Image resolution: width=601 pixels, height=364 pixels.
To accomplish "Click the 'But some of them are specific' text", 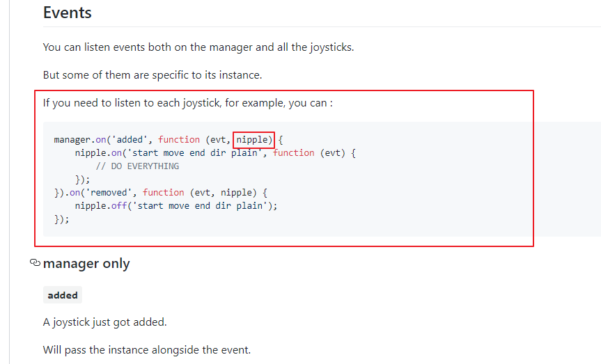I will pyautogui.click(x=153, y=74).
